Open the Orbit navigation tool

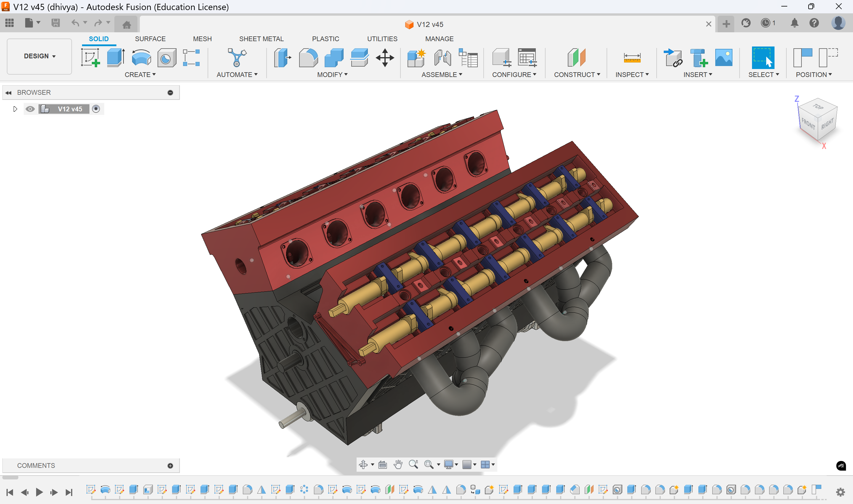[363, 464]
